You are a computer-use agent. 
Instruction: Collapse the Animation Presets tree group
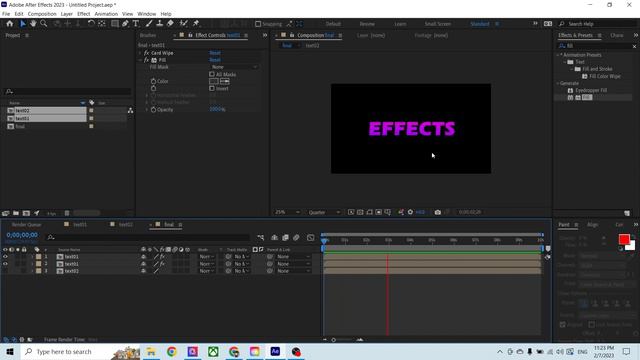[558, 55]
